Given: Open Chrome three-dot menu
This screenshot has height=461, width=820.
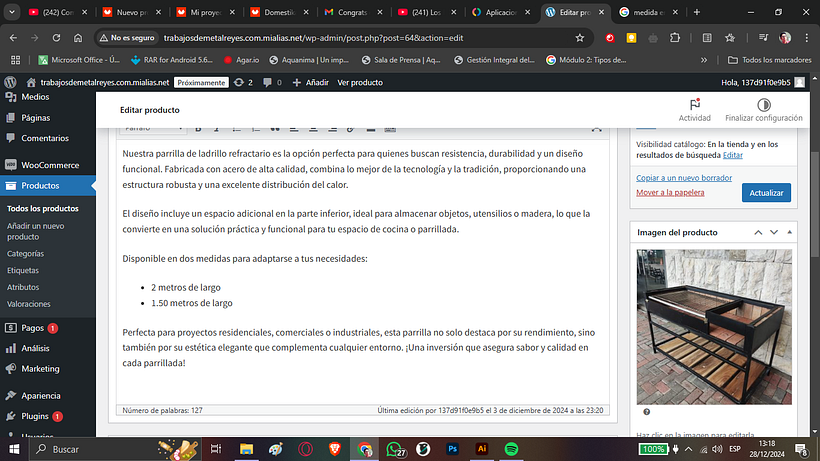Looking at the screenshot, I should (x=806, y=38).
